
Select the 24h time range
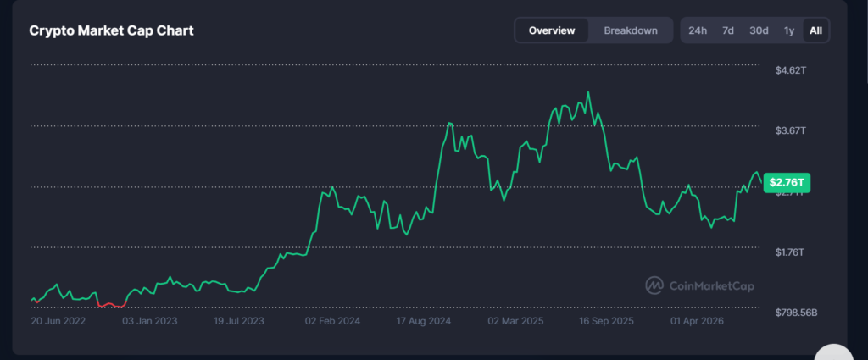point(698,30)
